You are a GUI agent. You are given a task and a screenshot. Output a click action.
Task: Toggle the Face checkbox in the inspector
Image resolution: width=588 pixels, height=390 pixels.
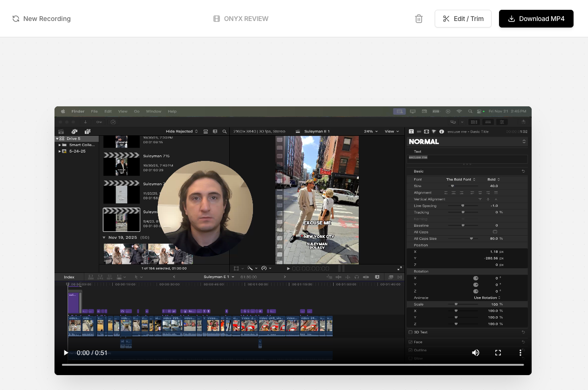click(x=410, y=342)
